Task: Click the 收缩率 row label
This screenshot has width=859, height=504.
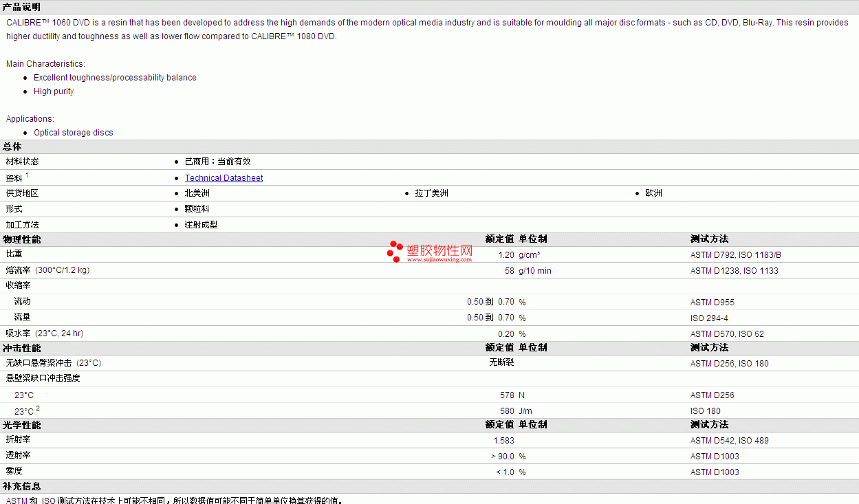Action: pyautogui.click(x=19, y=285)
